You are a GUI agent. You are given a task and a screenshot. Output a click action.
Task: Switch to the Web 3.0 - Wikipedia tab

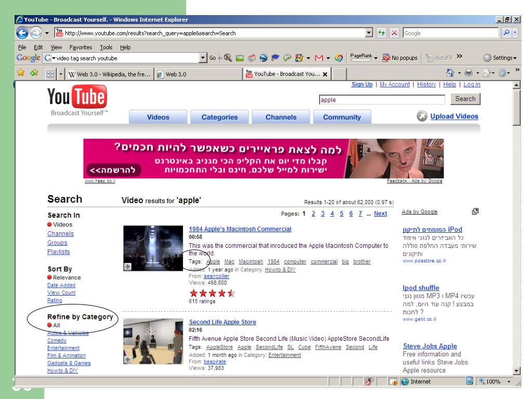pyautogui.click(x=110, y=74)
